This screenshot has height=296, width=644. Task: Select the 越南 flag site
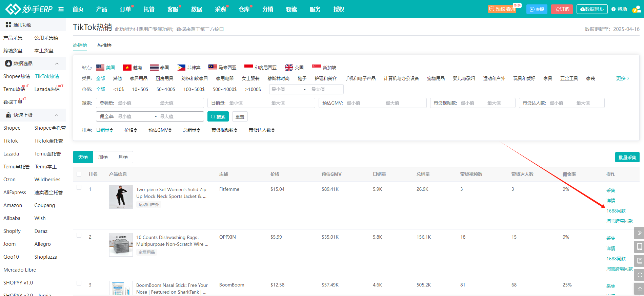[x=133, y=68]
